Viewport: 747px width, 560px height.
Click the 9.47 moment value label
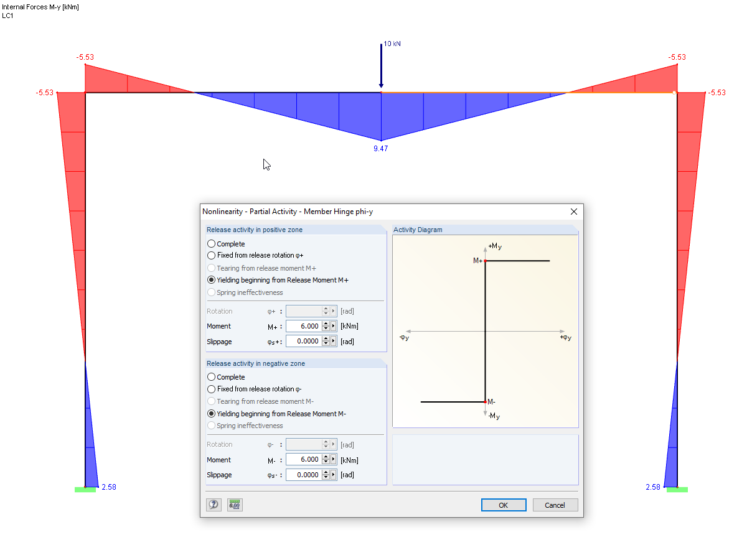click(380, 148)
